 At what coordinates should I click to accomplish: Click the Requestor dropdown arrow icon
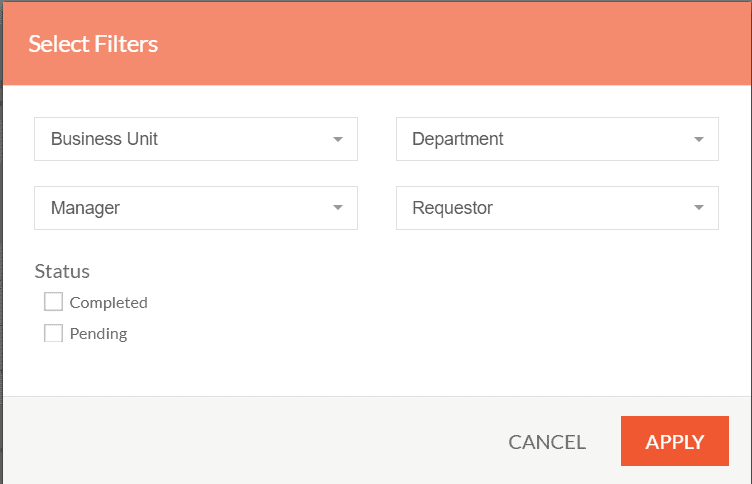tap(699, 208)
